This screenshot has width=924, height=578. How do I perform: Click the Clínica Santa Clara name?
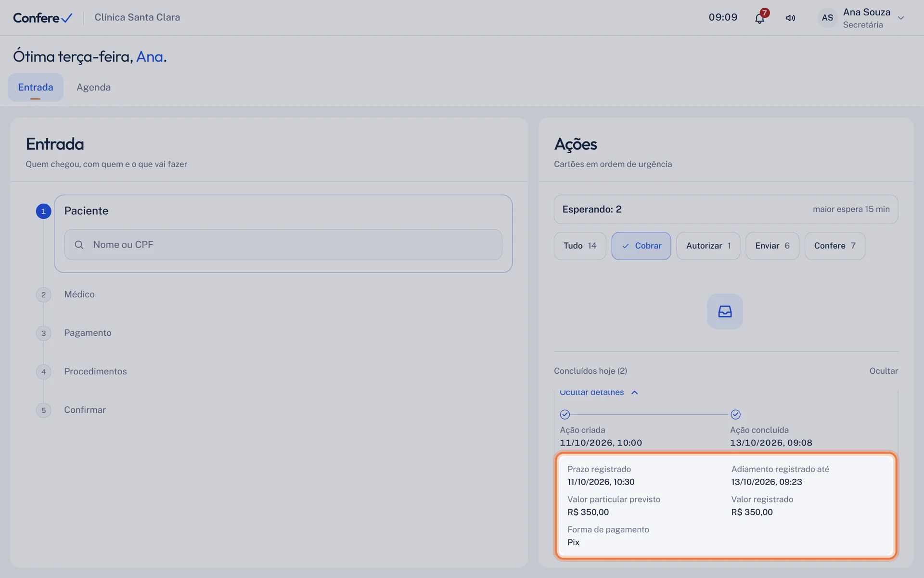point(137,17)
